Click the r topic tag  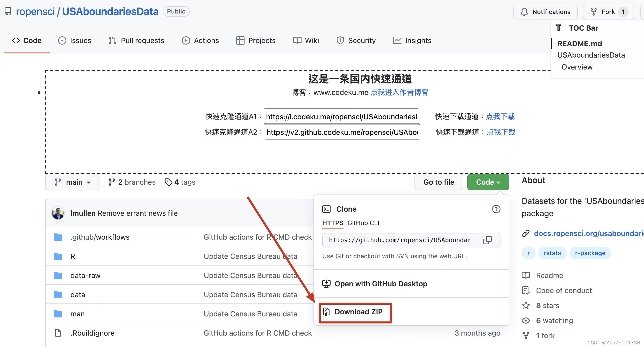click(528, 253)
